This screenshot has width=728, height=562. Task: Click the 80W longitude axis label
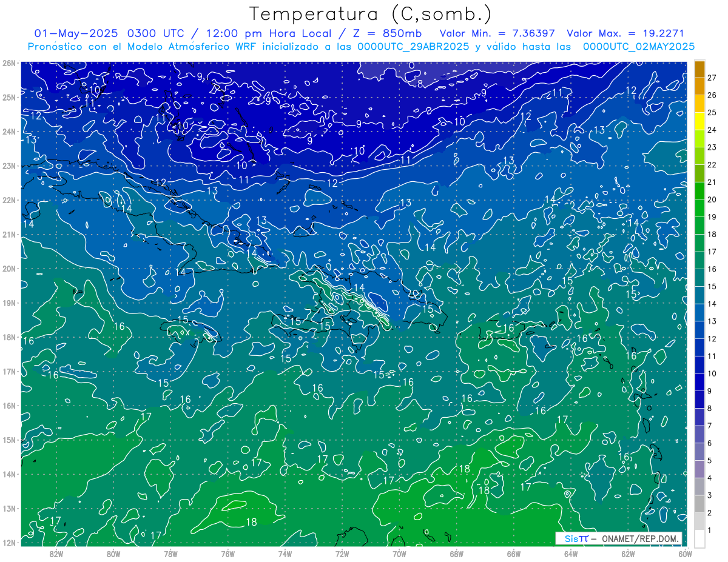[113, 554]
